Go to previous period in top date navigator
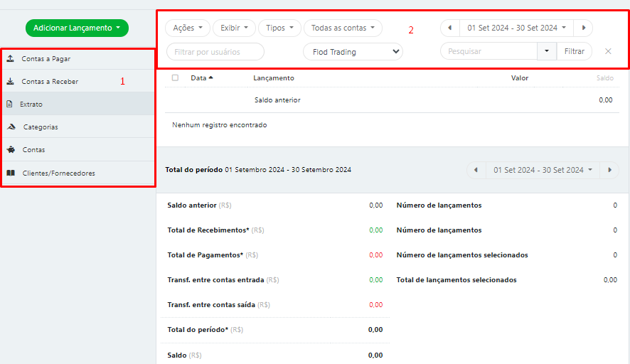The height and width of the screenshot is (364, 630). click(449, 28)
